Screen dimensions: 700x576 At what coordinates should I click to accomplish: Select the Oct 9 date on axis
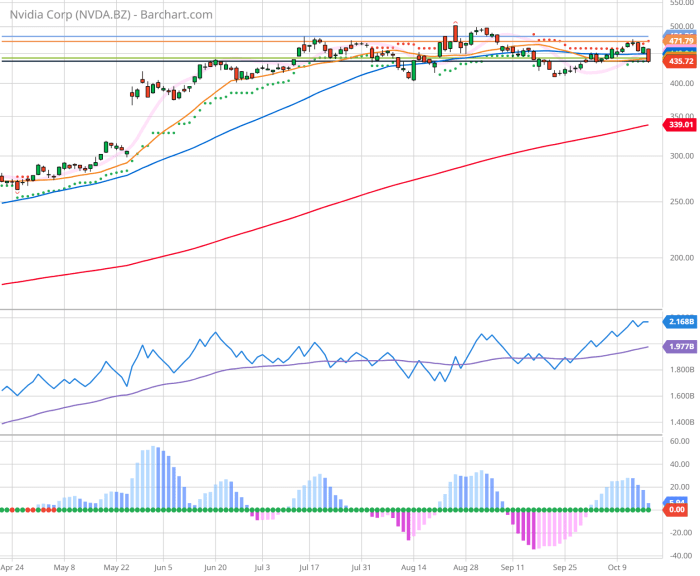click(x=619, y=566)
